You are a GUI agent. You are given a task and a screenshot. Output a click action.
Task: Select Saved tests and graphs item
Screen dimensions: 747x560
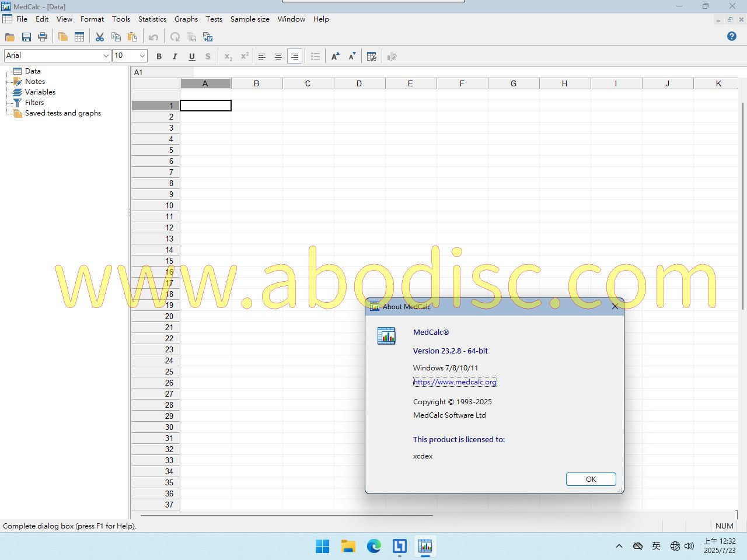coord(63,113)
